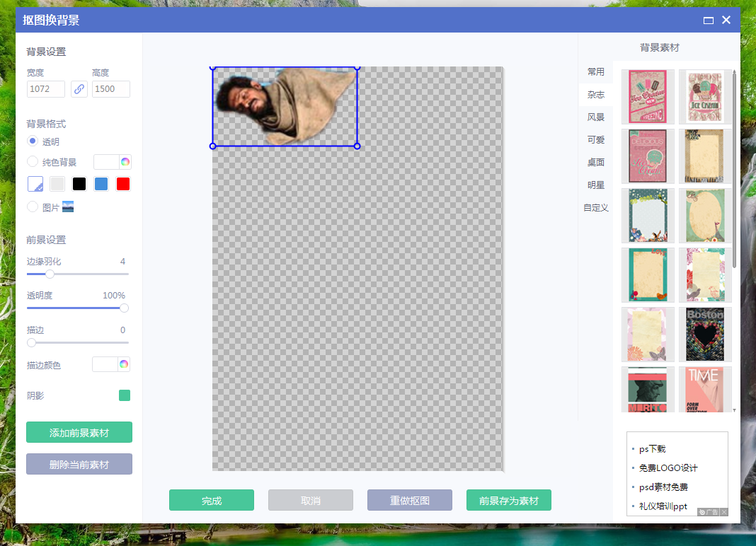Select the 图片 background radio button
Viewport: 756px width, 546px height.
coord(33,207)
